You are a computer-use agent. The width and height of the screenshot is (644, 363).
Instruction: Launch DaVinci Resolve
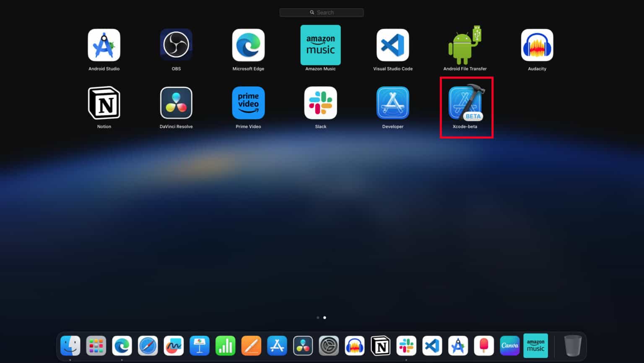pyautogui.click(x=176, y=103)
